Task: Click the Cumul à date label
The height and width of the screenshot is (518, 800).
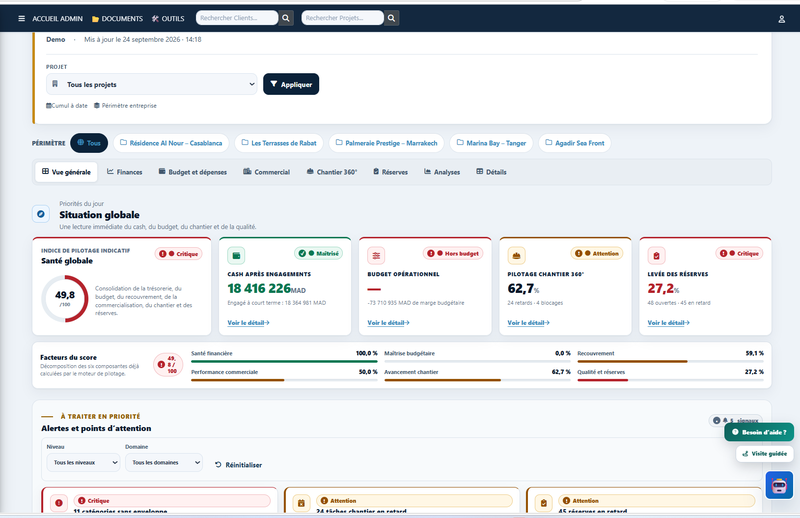Action: click(x=67, y=106)
